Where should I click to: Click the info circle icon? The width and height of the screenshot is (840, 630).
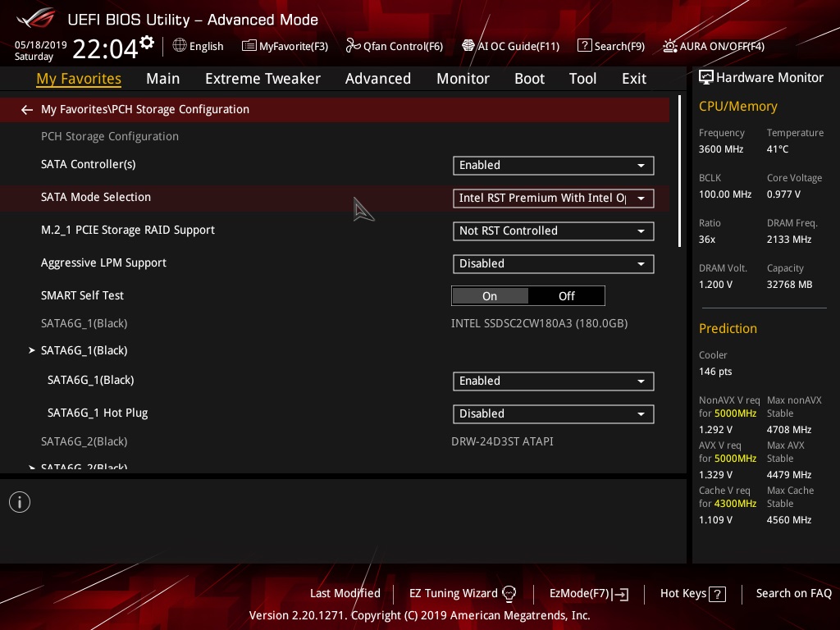pyautogui.click(x=20, y=502)
